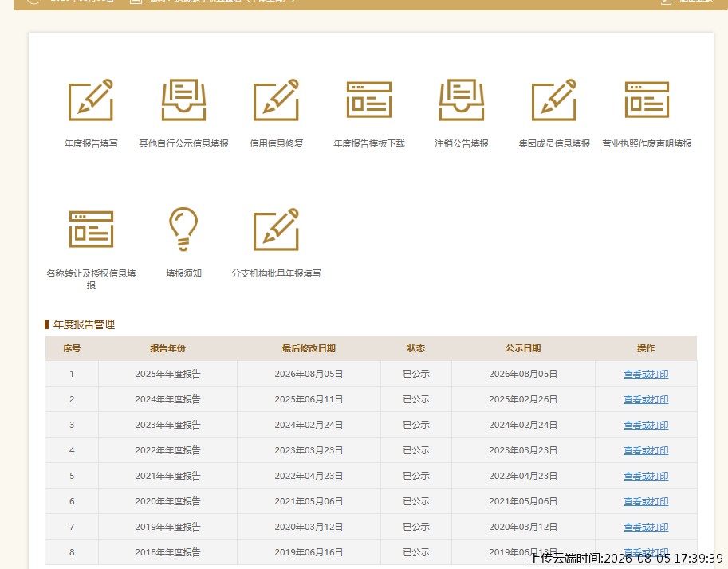The image size is (728, 569).
Task: Click the 公示日期 column header
Action: (x=523, y=348)
